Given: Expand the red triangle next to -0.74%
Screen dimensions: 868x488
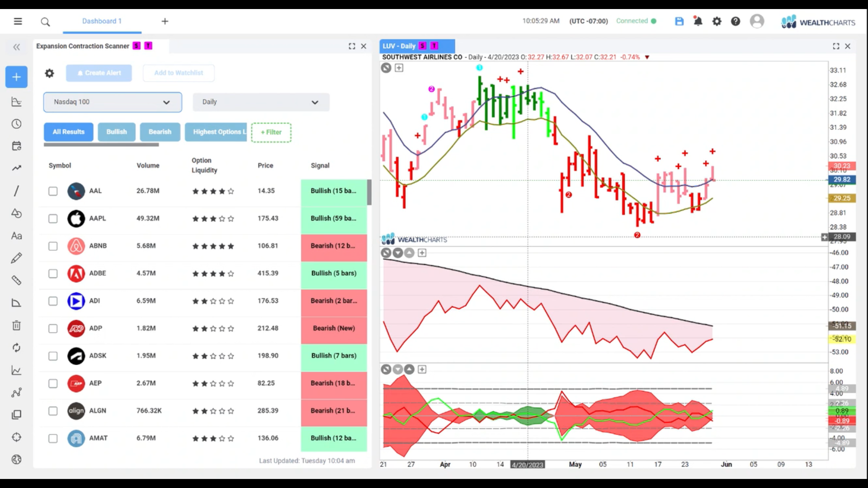Looking at the screenshot, I should (x=647, y=57).
